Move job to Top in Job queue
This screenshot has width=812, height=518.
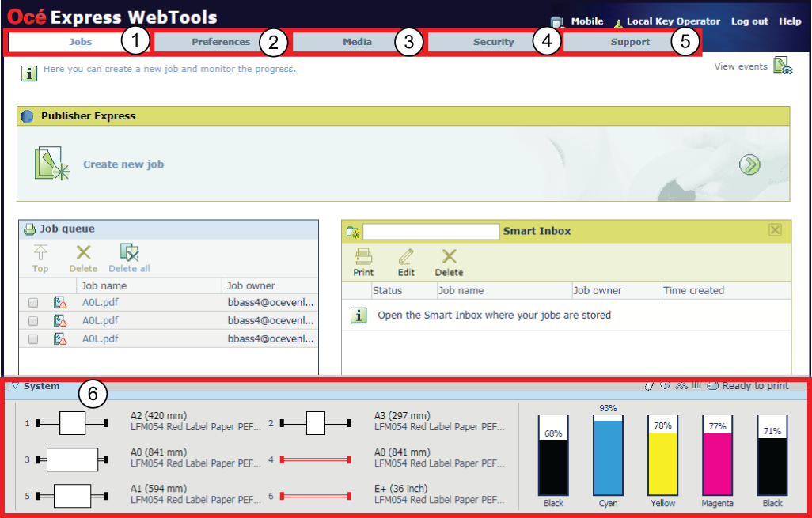pos(40,259)
